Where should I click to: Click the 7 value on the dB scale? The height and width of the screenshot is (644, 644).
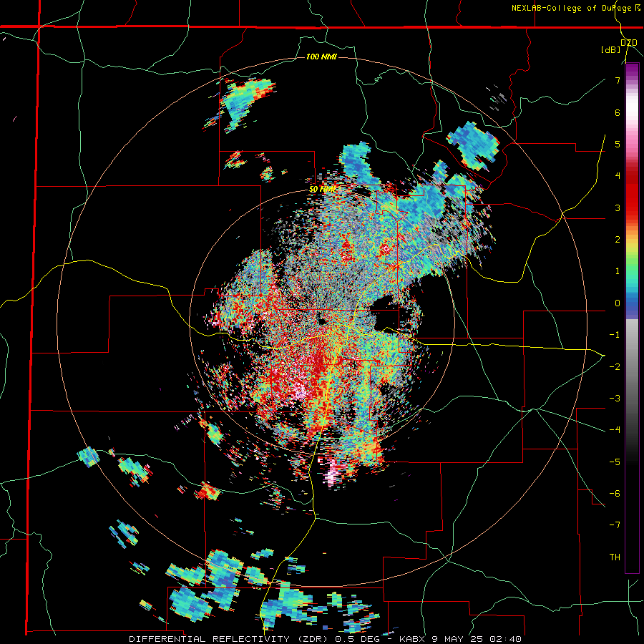coord(618,80)
